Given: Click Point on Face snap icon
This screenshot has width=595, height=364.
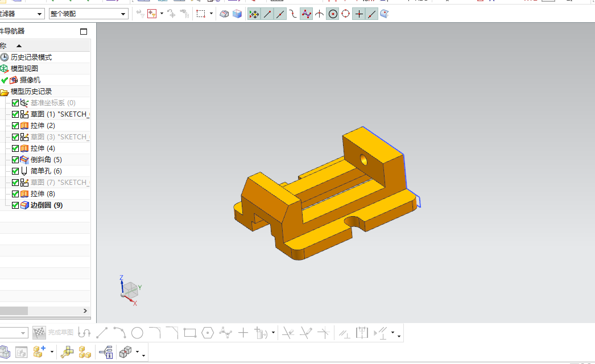Looking at the screenshot, I should (x=385, y=14).
